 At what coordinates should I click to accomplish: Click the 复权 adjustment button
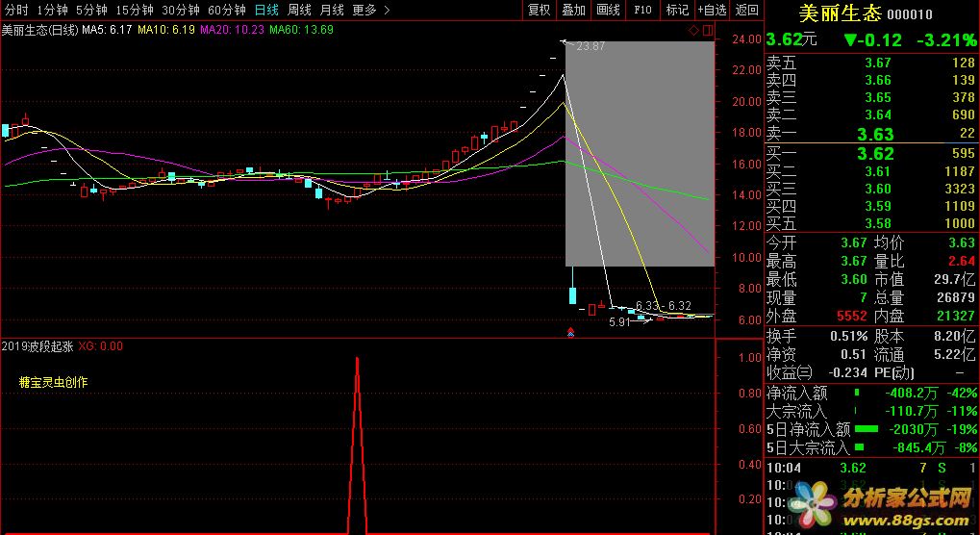[539, 10]
